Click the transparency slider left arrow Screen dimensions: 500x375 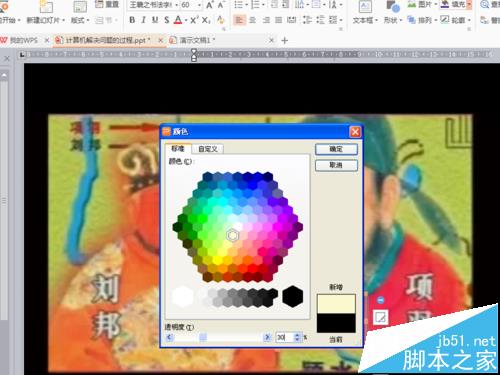[x=169, y=337]
